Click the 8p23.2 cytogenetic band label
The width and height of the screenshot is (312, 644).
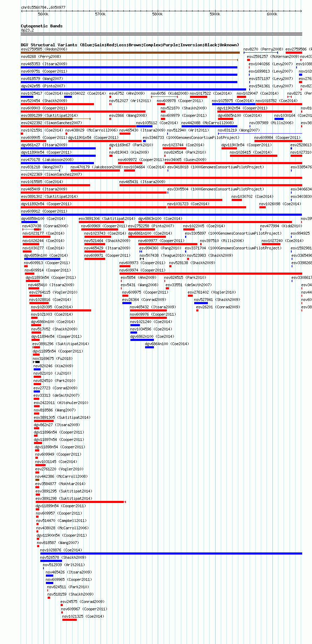coord(27,31)
